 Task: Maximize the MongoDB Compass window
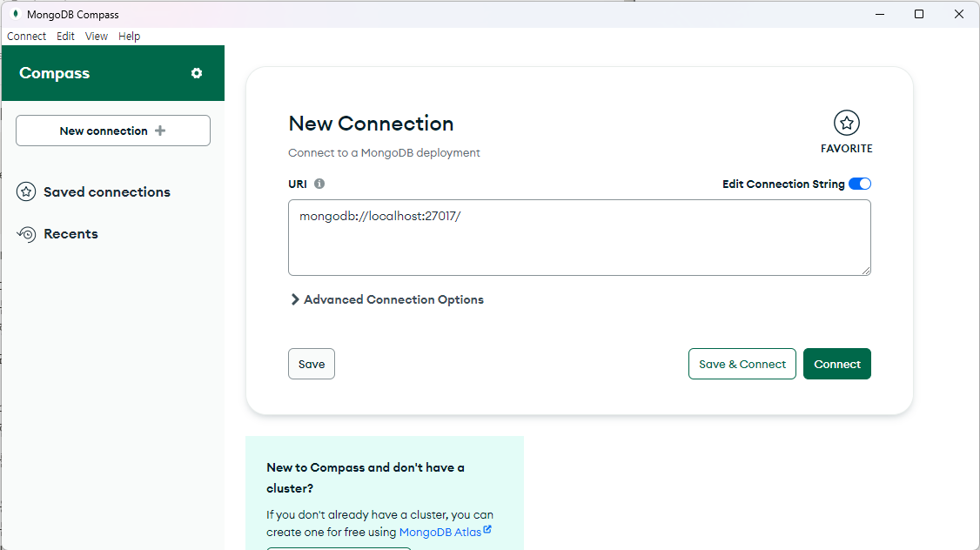[919, 14]
